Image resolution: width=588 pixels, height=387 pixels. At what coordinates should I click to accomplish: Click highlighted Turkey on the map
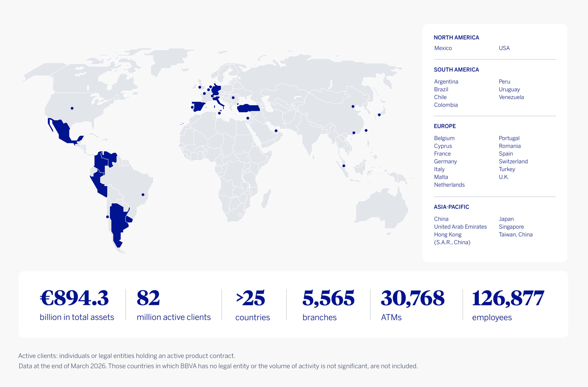click(248, 108)
